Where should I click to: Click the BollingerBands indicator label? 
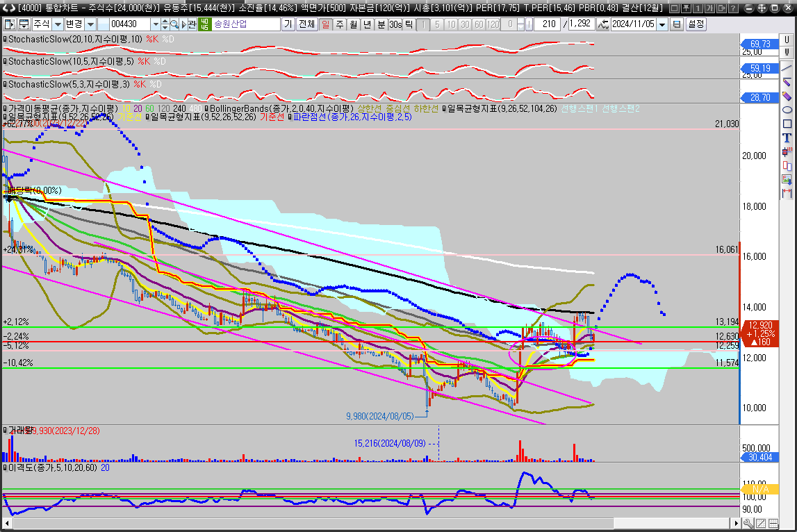[281, 108]
